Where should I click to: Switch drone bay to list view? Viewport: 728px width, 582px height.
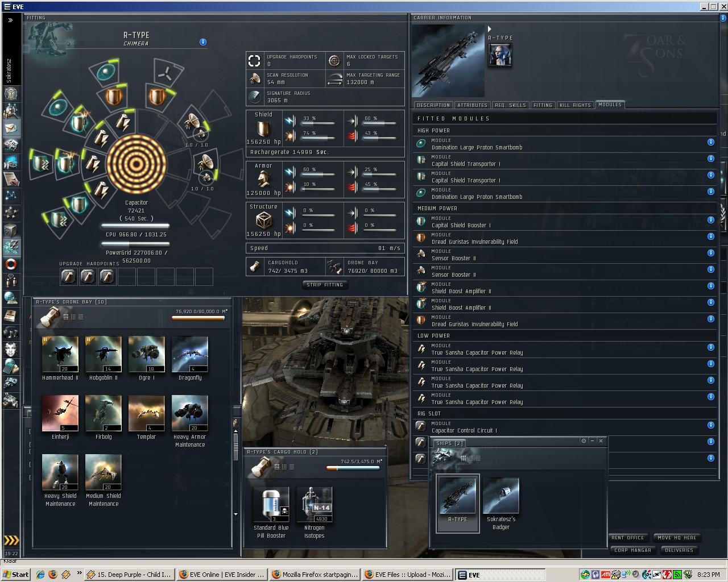(80, 317)
